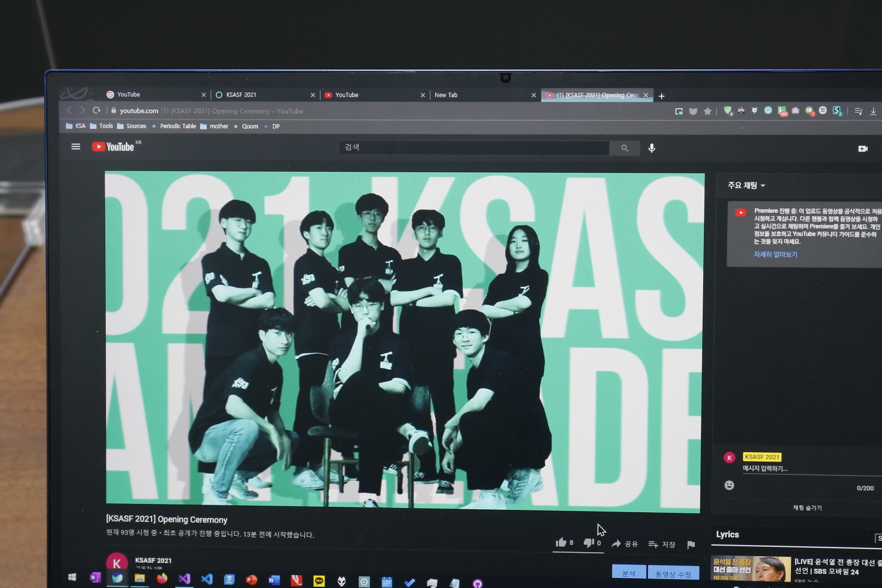Open browser downloads arrow icon
The width and height of the screenshot is (882, 588).
(x=873, y=111)
